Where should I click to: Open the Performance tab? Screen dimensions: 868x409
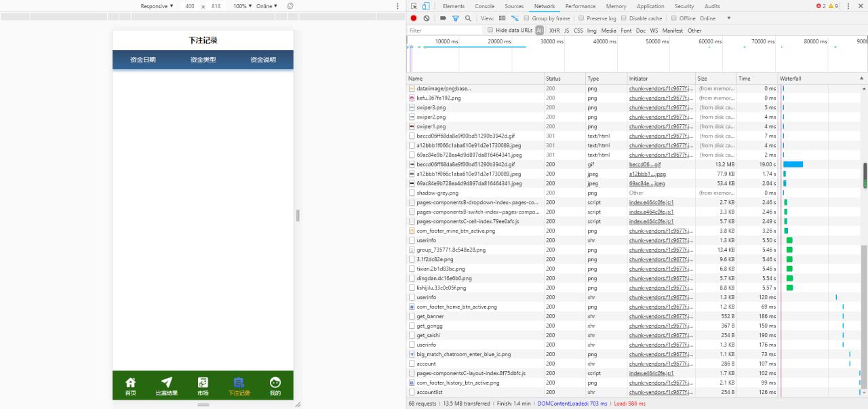pyautogui.click(x=580, y=6)
